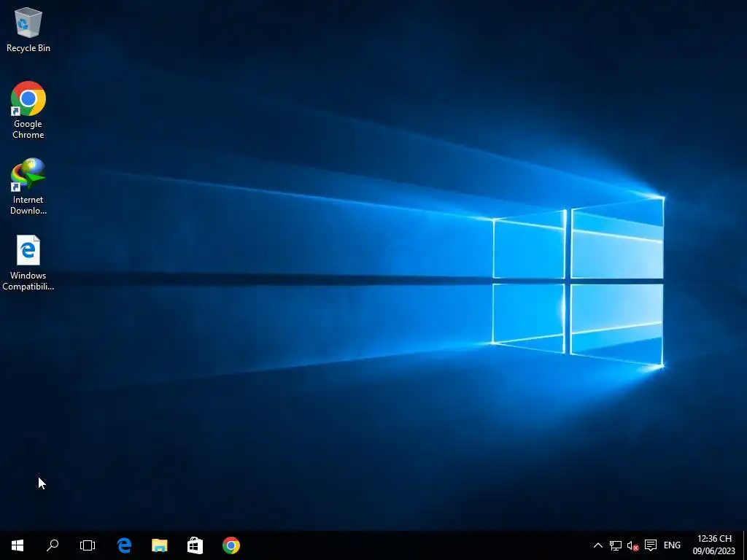Click the Show desktop strip

[x=745, y=545]
